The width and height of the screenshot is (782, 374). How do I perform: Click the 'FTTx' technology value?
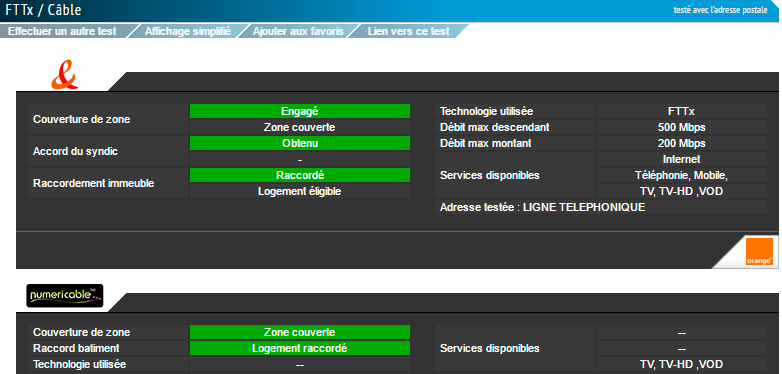point(681,111)
